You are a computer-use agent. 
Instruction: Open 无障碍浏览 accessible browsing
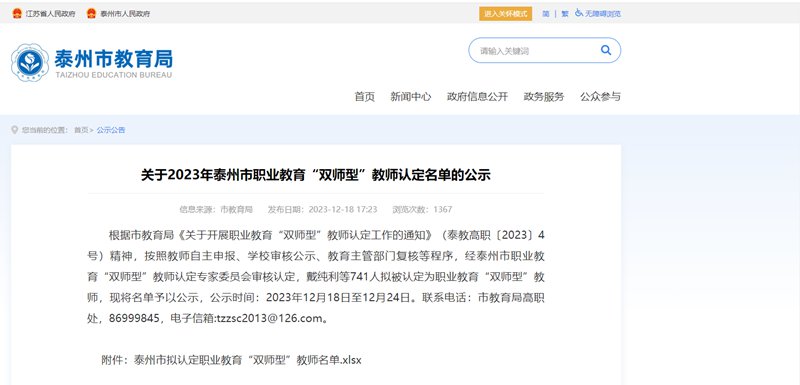(x=603, y=14)
